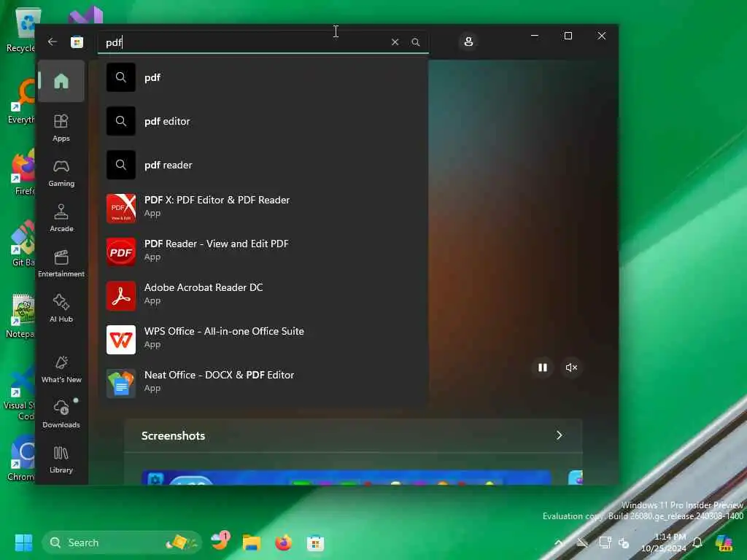Image resolution: width=747 pixels, height=560 pixels.
Task: Select the 'pdf editor' search suggestion
Action: click(x=263, y=121)
